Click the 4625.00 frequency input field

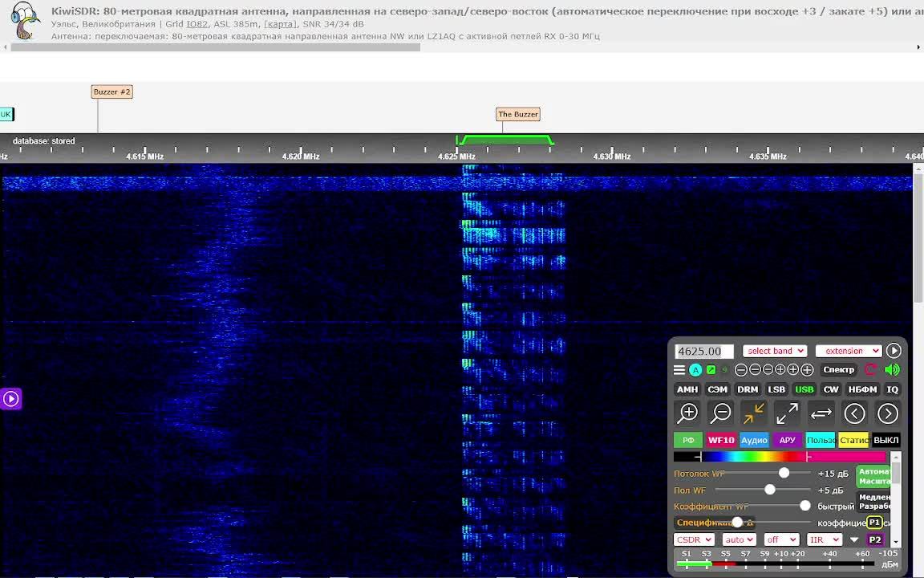pyautogui.click(x=704, y=351)
